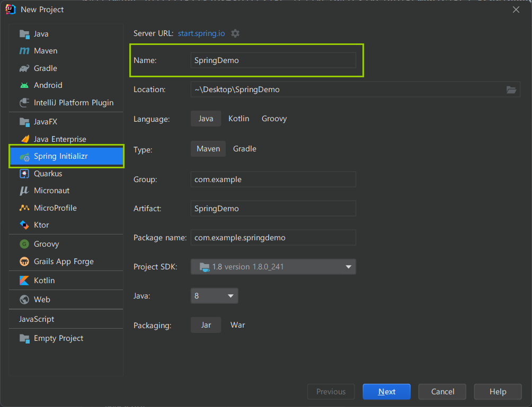Image resolution: width=532 pixels, height=407 pixels.
Task: Browse for location with folder icon
Action: [511, 89]
